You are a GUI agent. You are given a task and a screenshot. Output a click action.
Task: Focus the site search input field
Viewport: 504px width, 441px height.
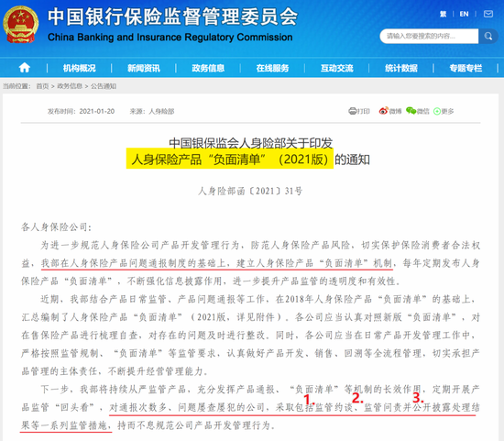click(429, 36)
